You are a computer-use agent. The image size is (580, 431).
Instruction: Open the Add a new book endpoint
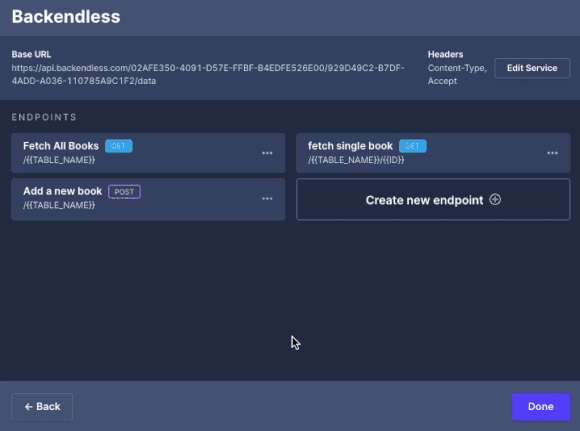pyautogui.click(x=148, y=199)
